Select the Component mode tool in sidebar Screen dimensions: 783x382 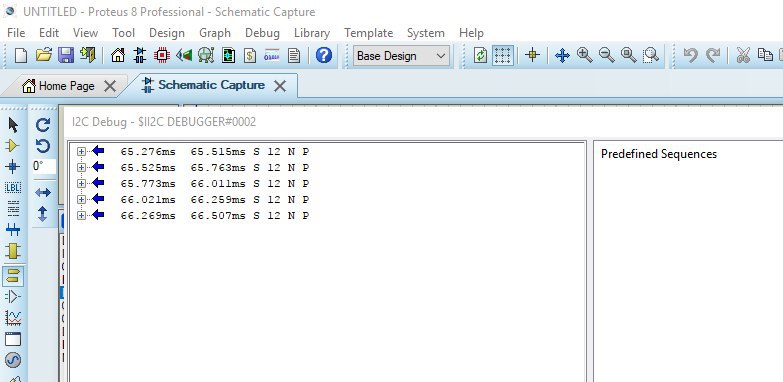(x=12, y=146)
